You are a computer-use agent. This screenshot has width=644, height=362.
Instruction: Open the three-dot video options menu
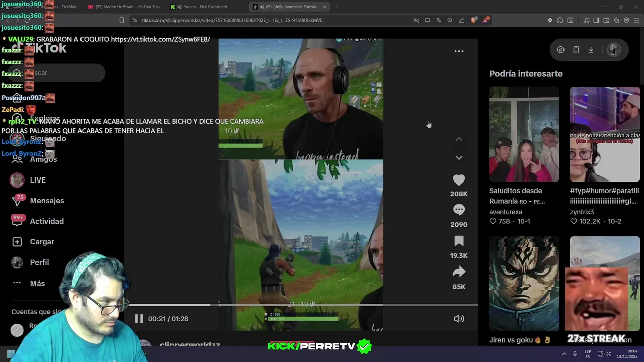[459, 51]
